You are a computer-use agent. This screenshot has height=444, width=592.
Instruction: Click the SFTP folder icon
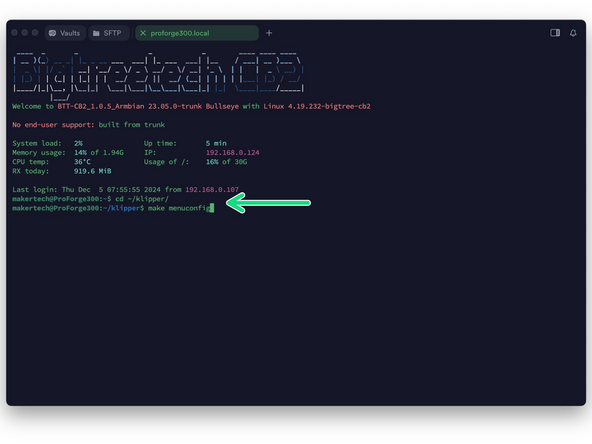point(96,33)
